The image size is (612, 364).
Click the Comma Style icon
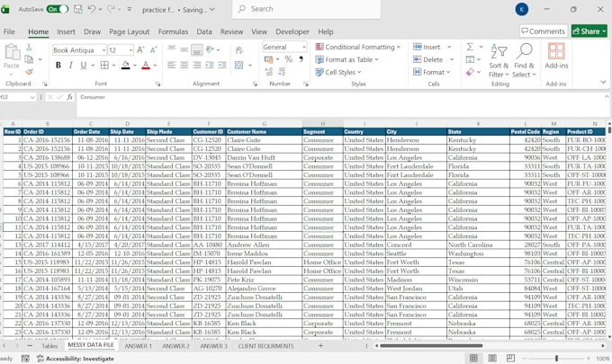pyautogui.click(x=301, y=59)
